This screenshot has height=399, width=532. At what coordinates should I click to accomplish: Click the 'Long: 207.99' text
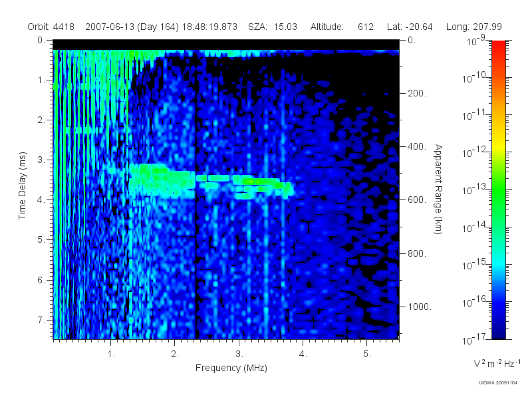coord(473,27)
